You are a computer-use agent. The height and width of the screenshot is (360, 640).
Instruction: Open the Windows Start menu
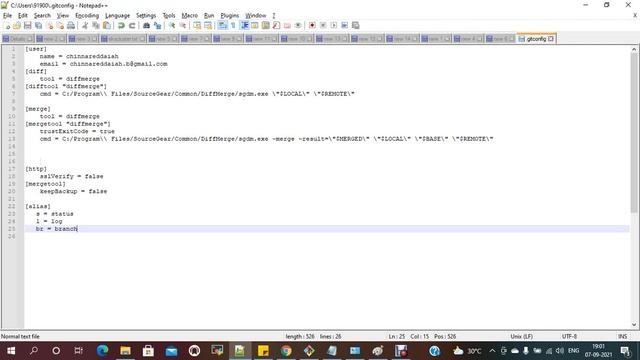click(x=11, y=351)
